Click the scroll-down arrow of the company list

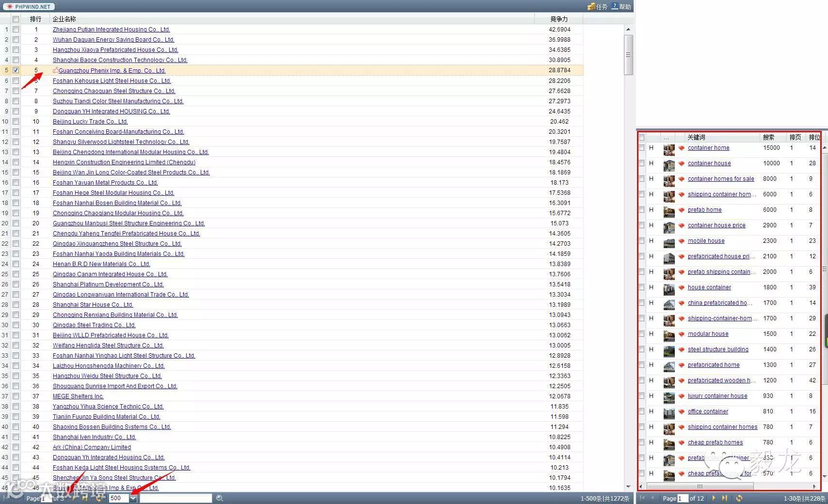pyautogui.click(x=628, y=487)
